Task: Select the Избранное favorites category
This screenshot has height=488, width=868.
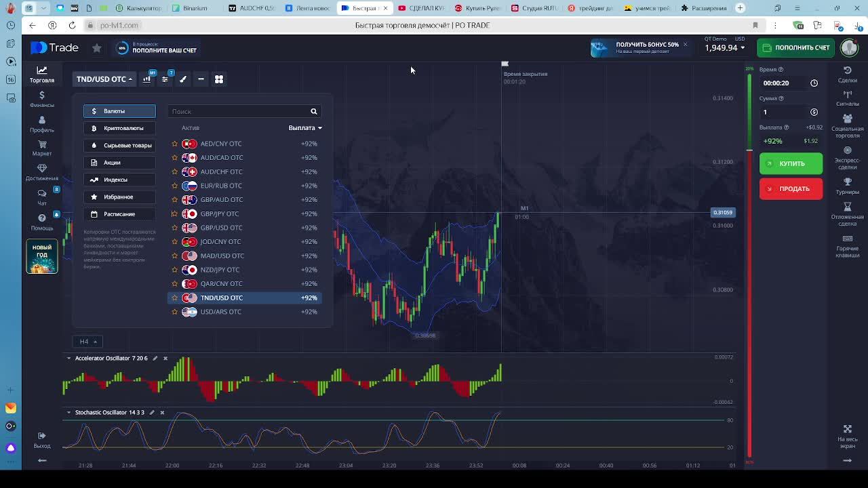Action: 119,197
